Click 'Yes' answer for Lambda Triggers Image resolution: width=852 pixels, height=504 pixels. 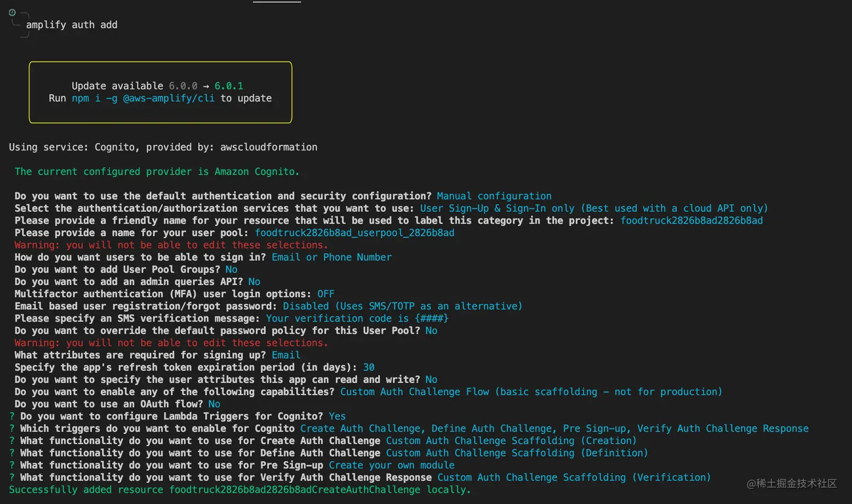(x=337, y=417)
